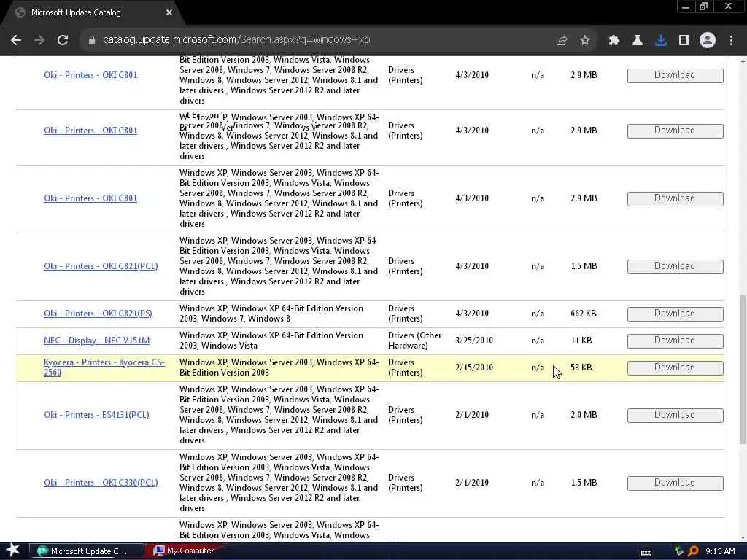Select the 2.0 MB size value
747x560 pixels.
584,415
